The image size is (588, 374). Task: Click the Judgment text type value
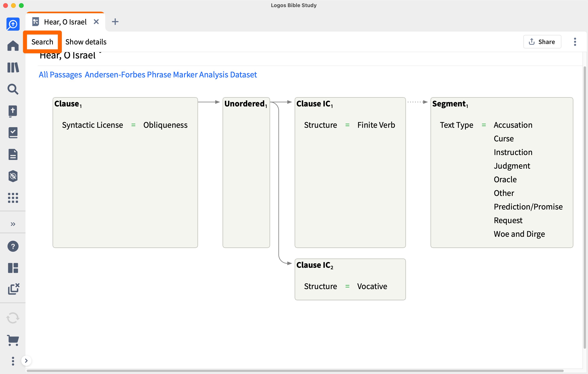click(x=512, y=166)
